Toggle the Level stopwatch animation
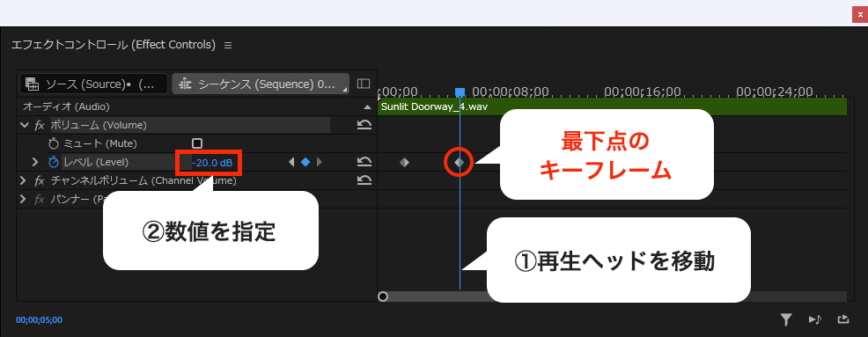Screen dimensions: 868x337 tap(53, 162)
